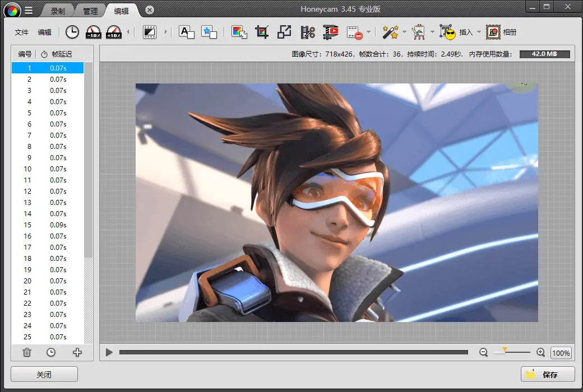The image size is (583, 392).
Task: Maximize the Honeycam window
Action: point(547,7)
